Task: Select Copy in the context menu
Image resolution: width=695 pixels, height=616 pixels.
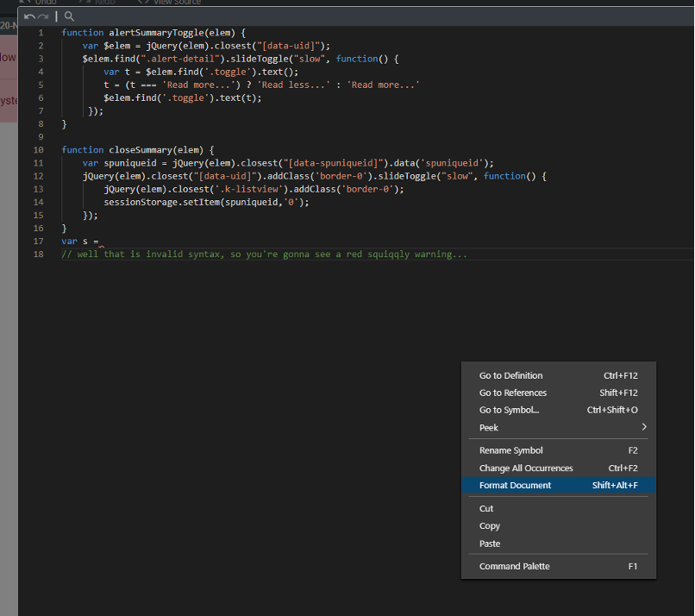Action: pyautogui.click(x=489, y=525)
